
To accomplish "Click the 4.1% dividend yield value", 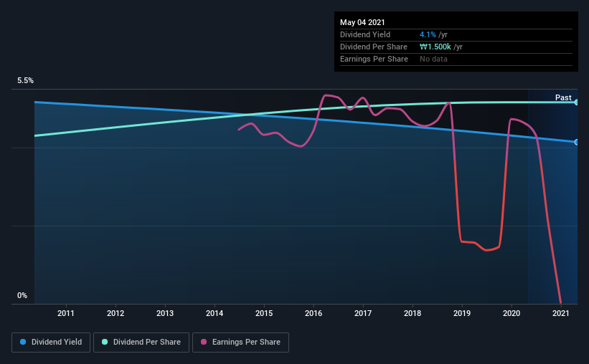I will click(428, 34).
